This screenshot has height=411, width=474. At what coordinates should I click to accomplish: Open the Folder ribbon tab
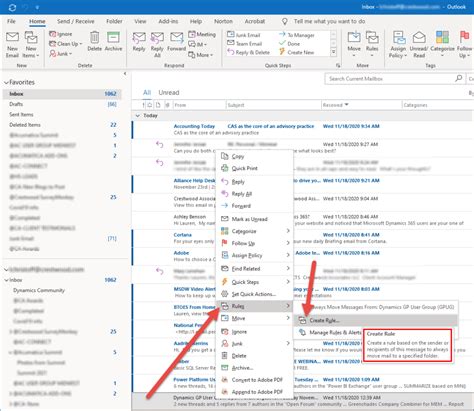click(114, 21)
